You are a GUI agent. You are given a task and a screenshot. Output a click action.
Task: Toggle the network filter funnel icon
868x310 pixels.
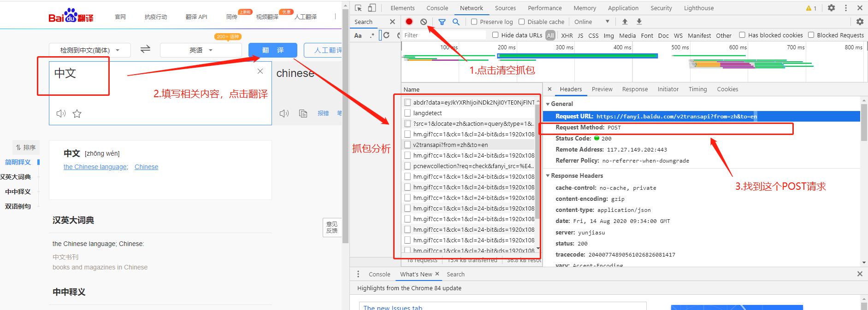click(x=442, y=22)
